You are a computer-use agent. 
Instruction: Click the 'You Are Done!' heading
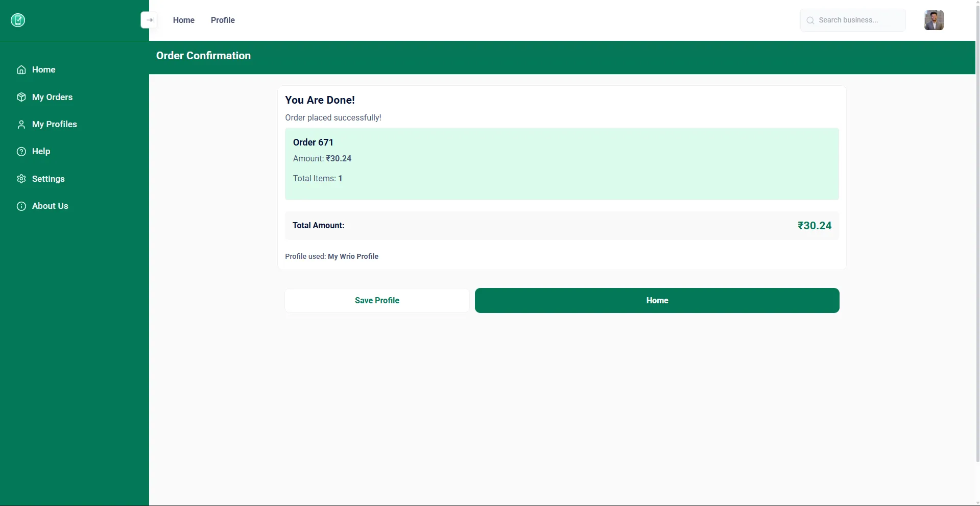pos(320,100)
